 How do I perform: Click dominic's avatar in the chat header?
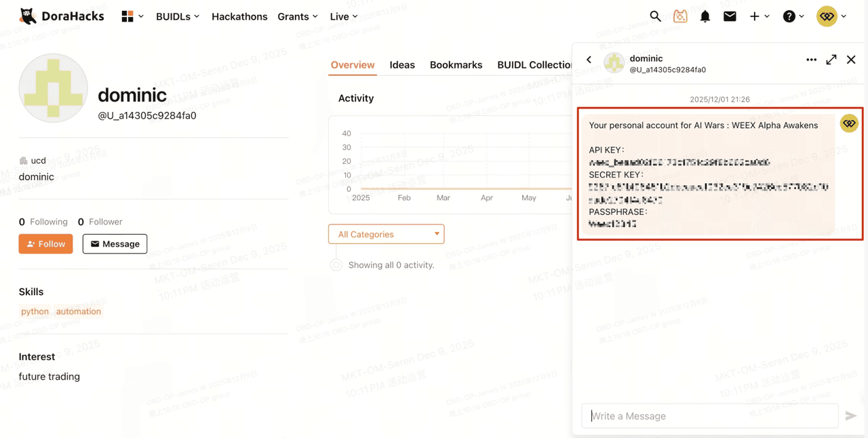614,62
